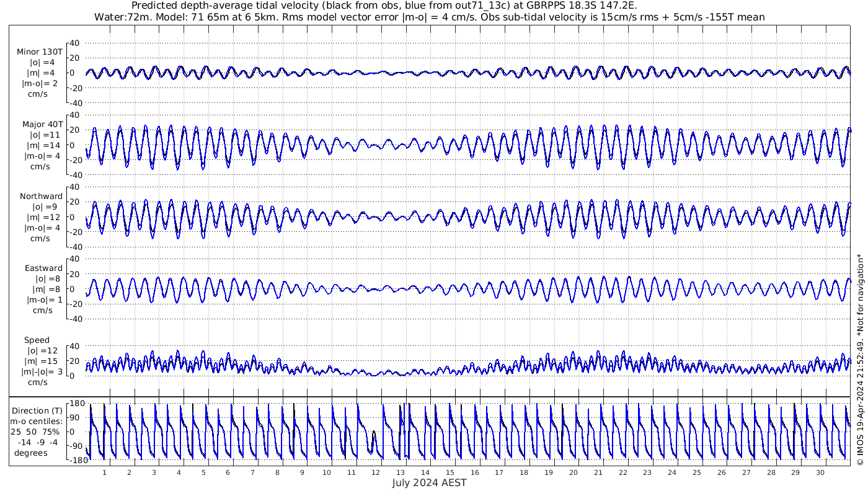This screenshot has width=868, height=496.
Task: Select the 'Major 40T' panel label
Action: click(x=42, y=124)
